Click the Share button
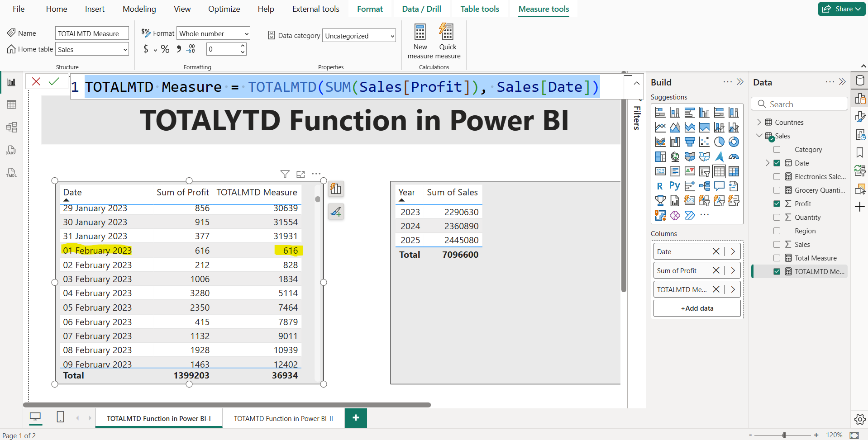 click(x=841, y=9)
